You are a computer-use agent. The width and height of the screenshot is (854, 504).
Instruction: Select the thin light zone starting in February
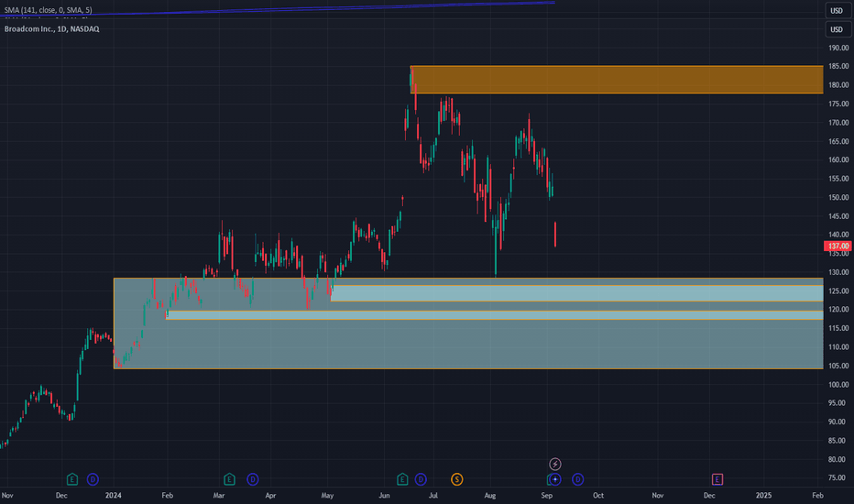tap(495, 315)
